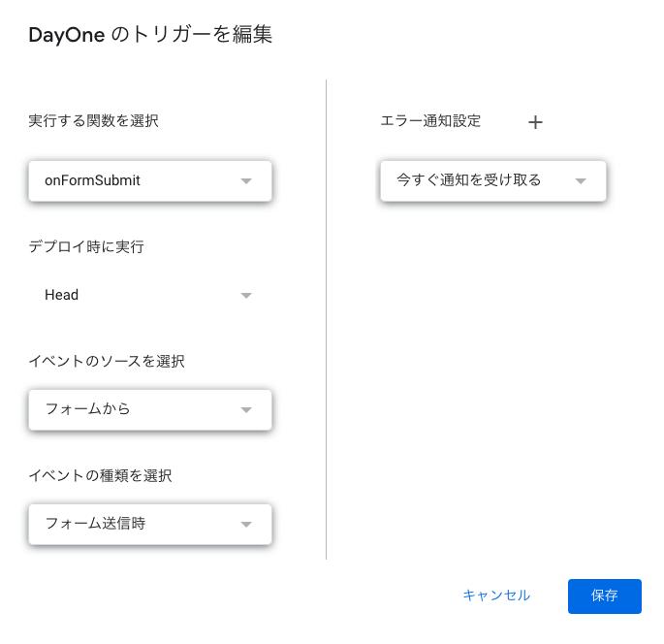This screenshot has width=664, height=644.
Task: Click the 実行する関数を選択 label
Action: 94,120
